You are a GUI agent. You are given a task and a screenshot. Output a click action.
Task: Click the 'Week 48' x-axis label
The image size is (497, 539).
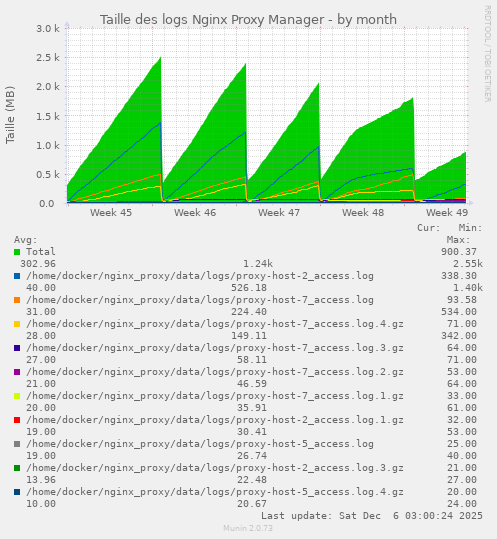point(363,212)
